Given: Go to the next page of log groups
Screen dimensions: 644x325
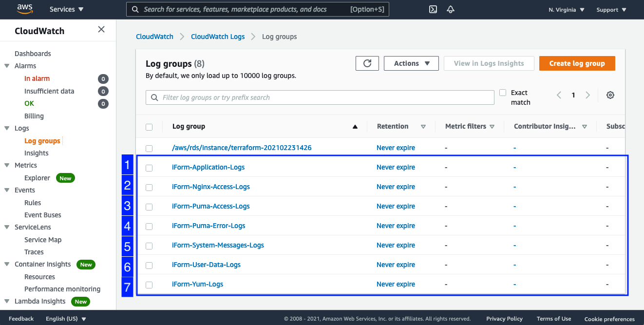Looking at the screenshot, I should [588, 96].
